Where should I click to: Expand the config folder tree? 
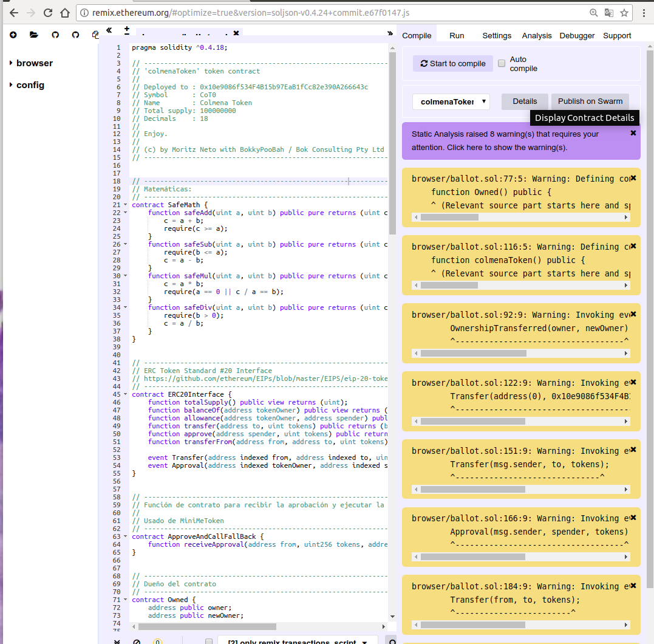(x=11, y=85)
